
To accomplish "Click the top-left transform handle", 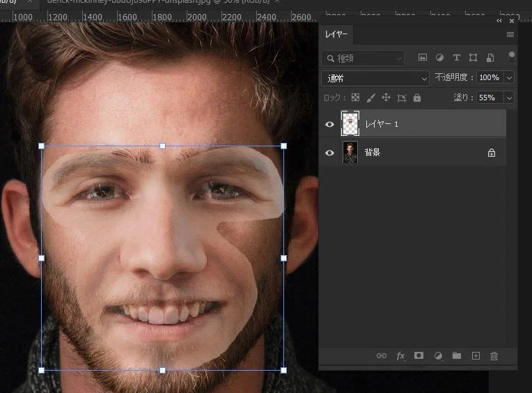I will [41, 146].
